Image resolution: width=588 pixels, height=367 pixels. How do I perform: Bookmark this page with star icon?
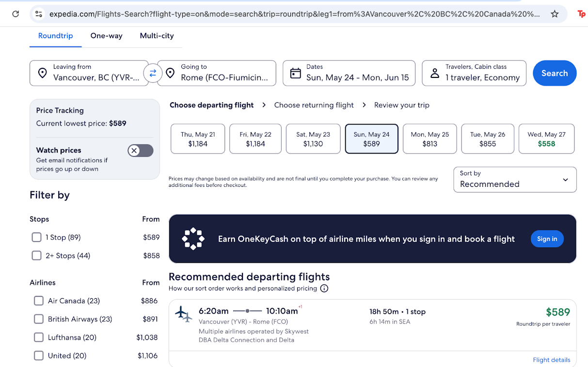[x=555, y=14]
